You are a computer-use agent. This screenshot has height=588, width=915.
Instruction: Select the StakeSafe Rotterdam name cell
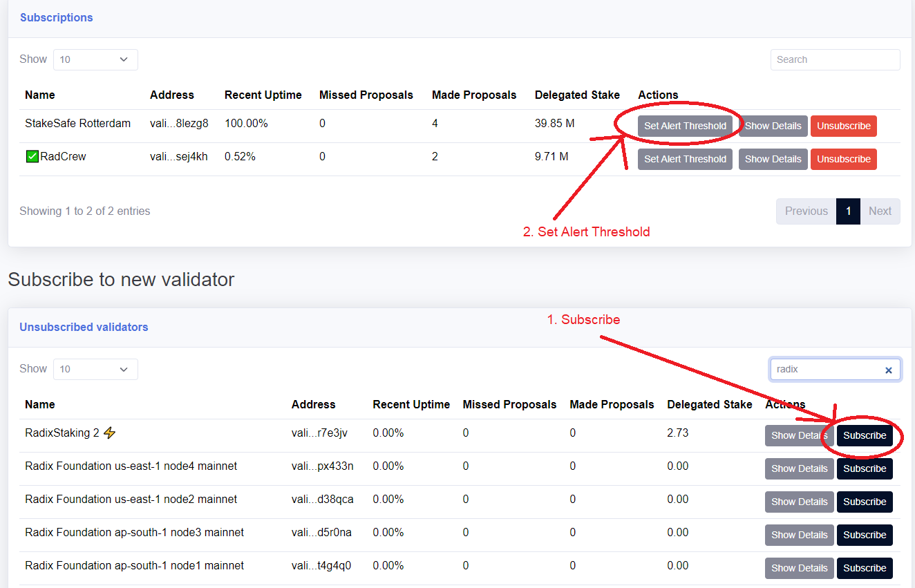click(x=78, y=124)
